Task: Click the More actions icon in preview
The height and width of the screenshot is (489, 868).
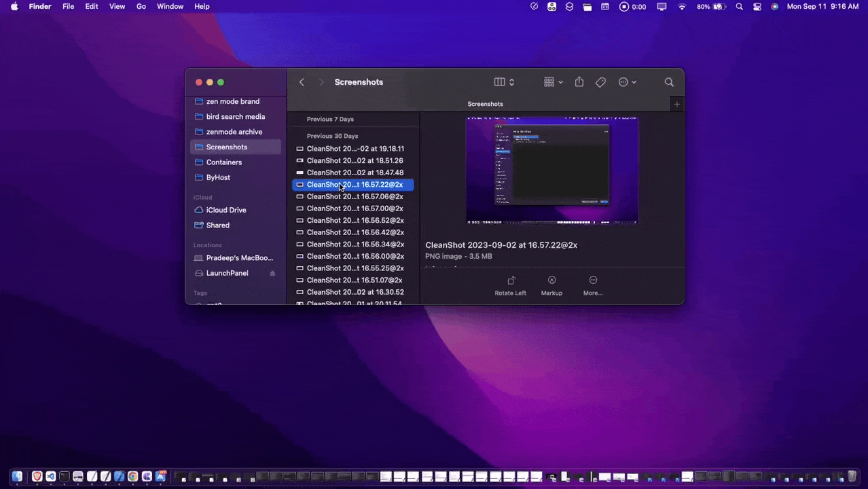Action: pyautogui.click(x=593, y=280)
